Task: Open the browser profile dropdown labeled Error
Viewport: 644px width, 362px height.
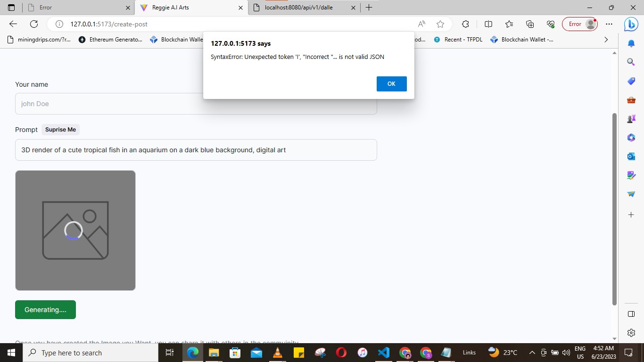Action: point(579,24)
